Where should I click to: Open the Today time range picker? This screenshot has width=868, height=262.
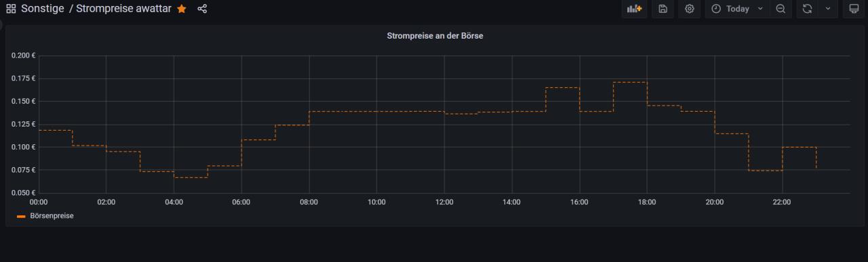(736, 9)
